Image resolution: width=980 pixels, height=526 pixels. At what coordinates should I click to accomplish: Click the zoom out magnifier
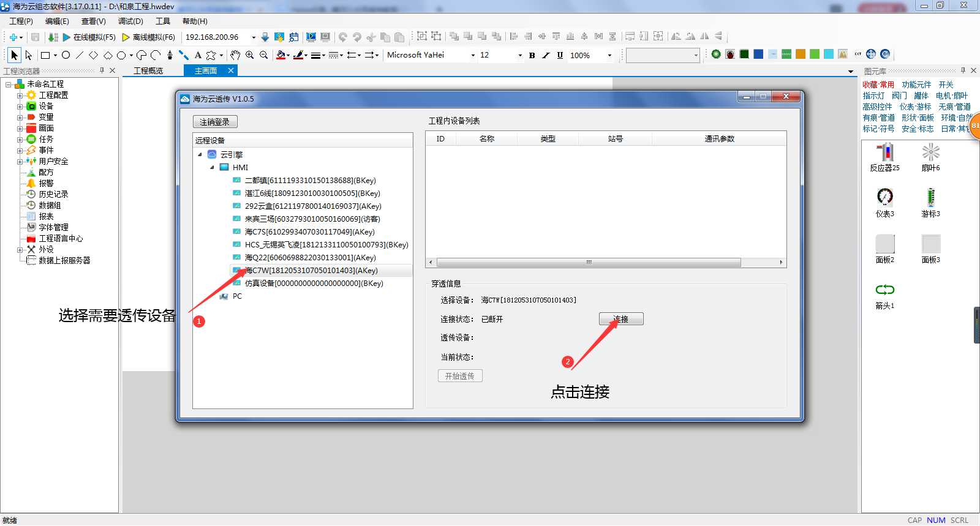click(264, 55)
